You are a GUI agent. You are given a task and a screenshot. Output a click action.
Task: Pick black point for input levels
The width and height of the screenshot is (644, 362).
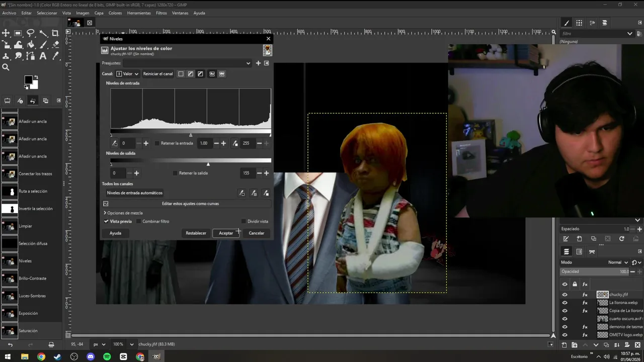tap(115, 143)
